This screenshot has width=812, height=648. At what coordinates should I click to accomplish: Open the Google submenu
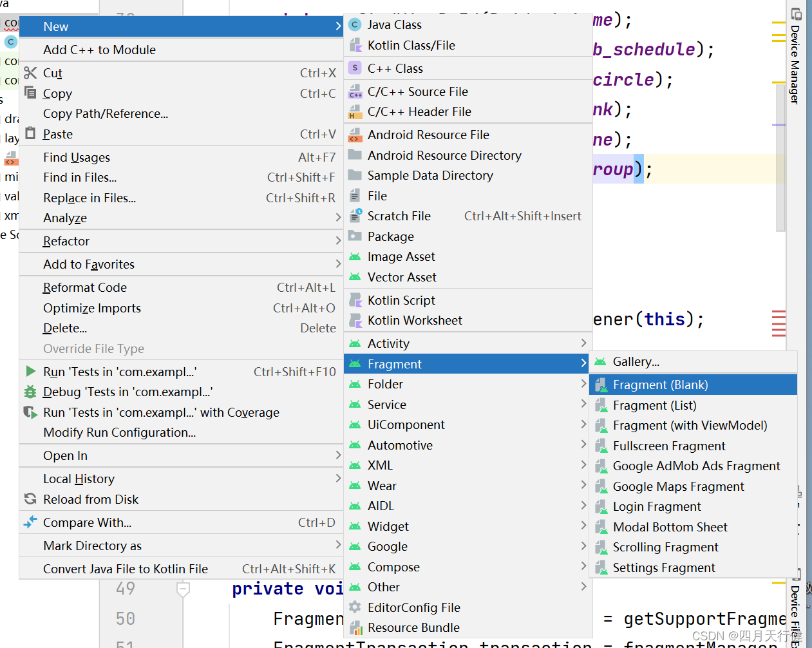(x=467, y=547)
